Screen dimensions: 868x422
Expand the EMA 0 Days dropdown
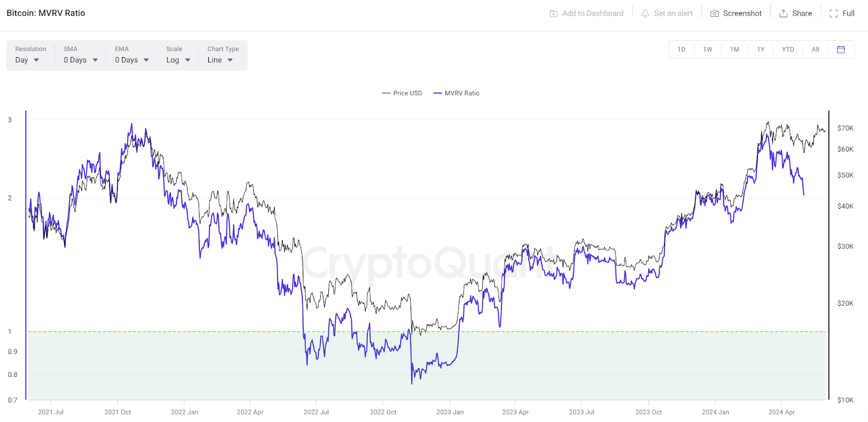click(x=132, y=60)
